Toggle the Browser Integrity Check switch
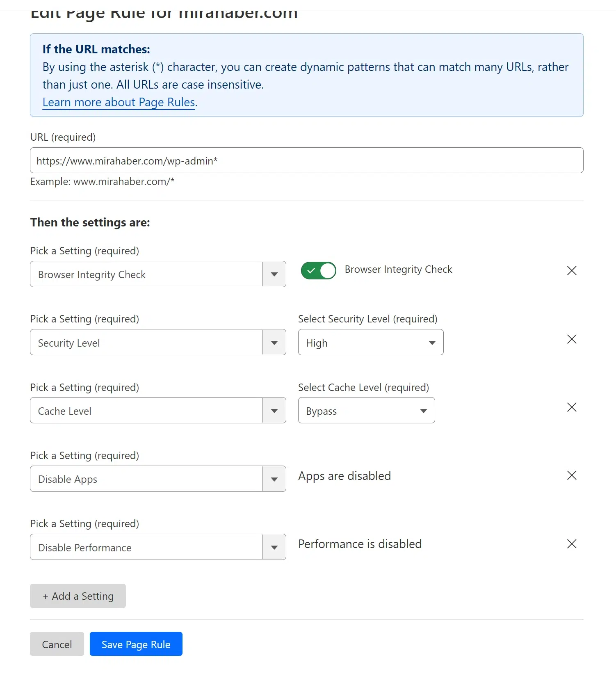This screenshot has width=616, height=690. point(318,271)
